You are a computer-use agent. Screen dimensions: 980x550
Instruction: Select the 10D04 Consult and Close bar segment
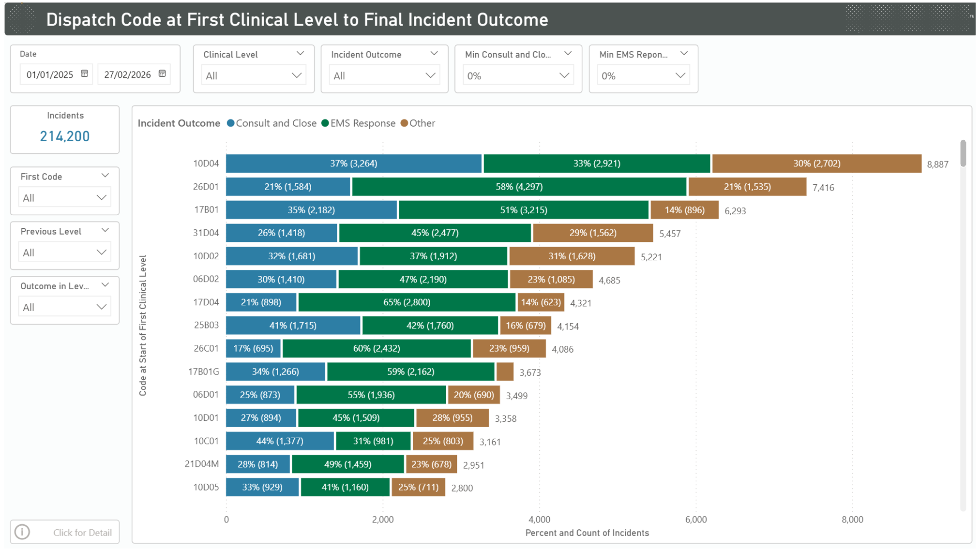tap(353, 164)
